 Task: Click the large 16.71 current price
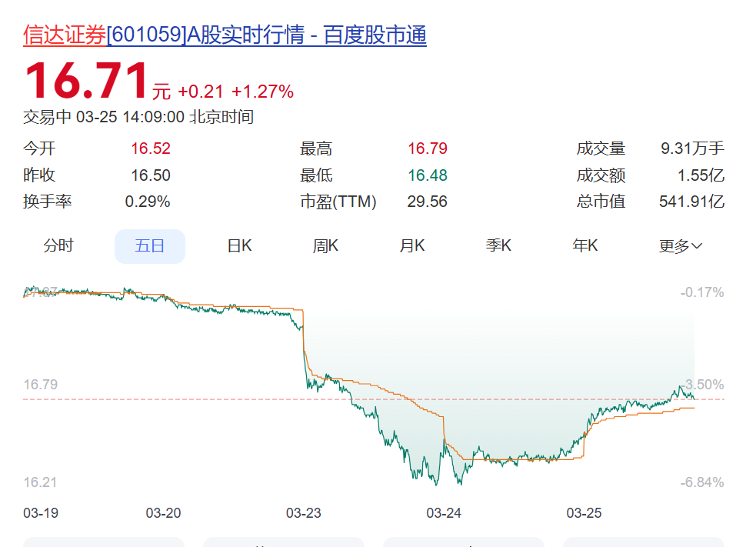[x=86, y=81]
